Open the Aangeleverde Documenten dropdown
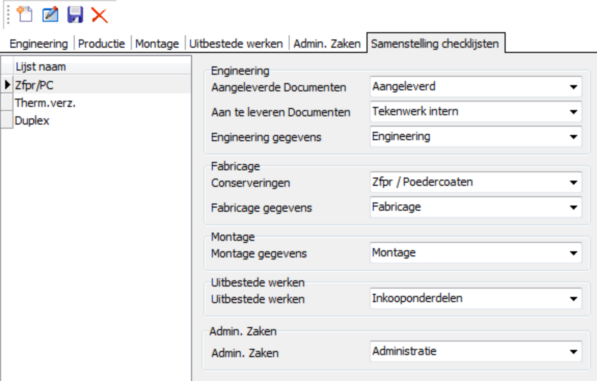The image size is (597, 381). (x=476, y=87)
